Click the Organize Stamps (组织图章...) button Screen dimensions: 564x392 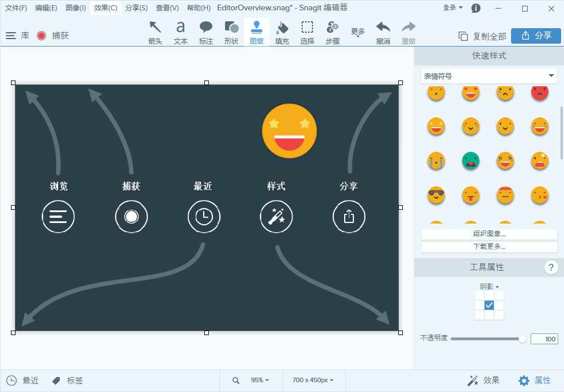click(x=489, y=234)
